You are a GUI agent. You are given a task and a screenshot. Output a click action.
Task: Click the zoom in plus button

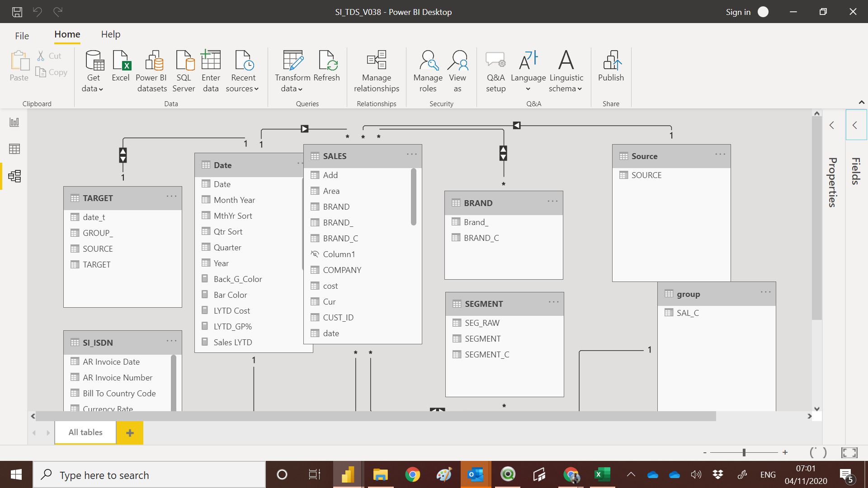point(785,452)
